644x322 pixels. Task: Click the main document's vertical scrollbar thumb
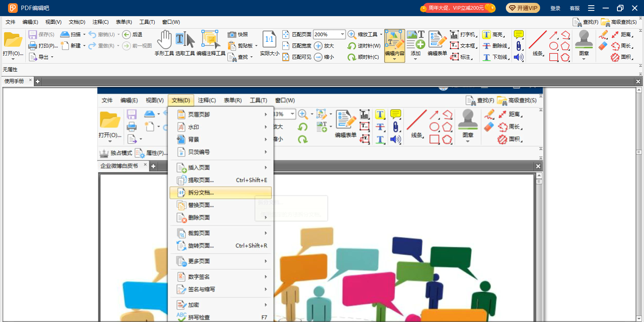coord(639,152)
